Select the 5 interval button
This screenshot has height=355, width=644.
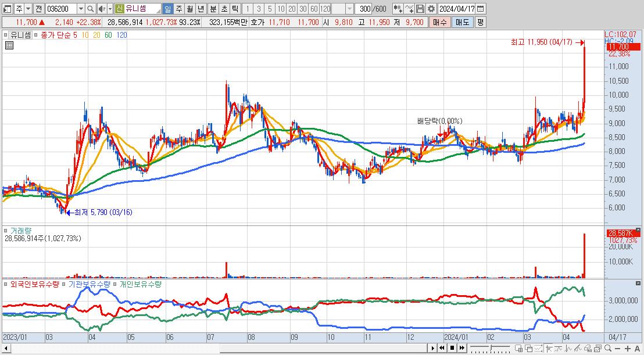point(270,9)
